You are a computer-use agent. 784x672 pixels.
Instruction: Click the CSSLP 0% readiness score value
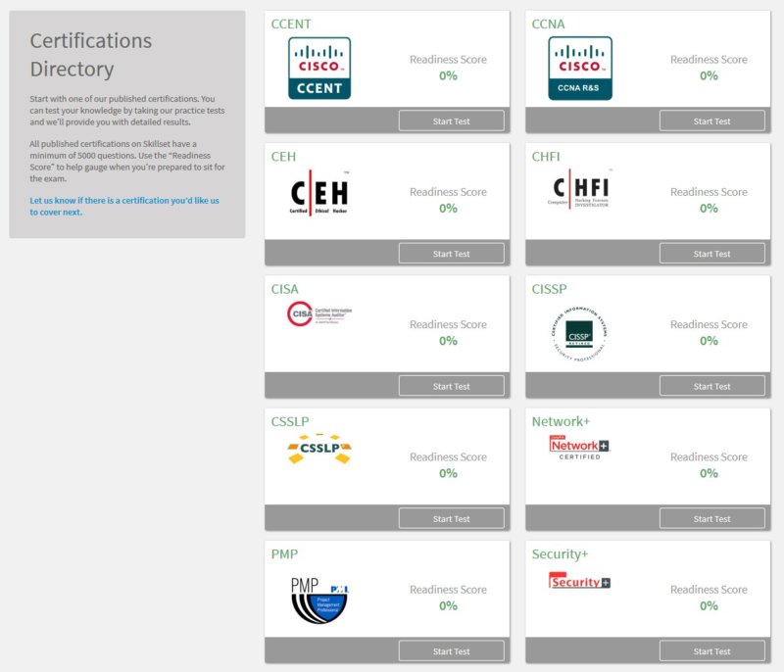click(x=448, y=472)
